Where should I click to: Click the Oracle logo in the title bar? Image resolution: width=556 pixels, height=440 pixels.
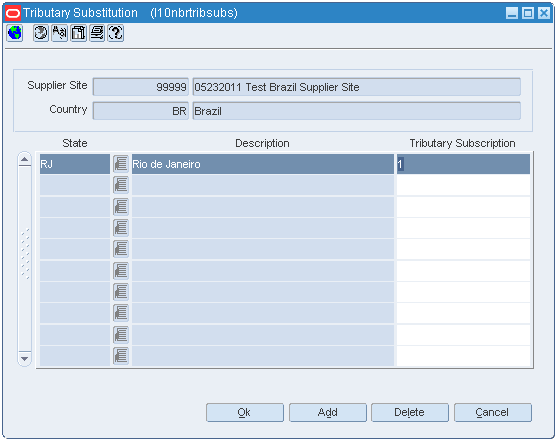click(x=13, y=13)
